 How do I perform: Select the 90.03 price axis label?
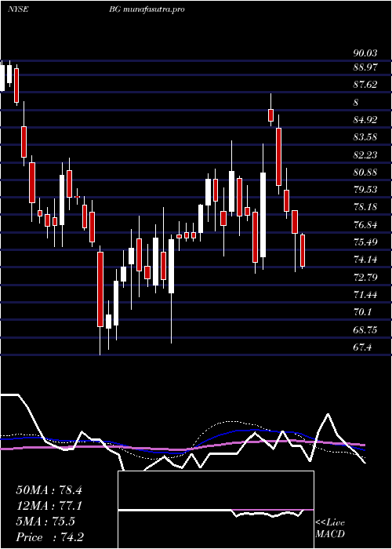click(365, 53)
